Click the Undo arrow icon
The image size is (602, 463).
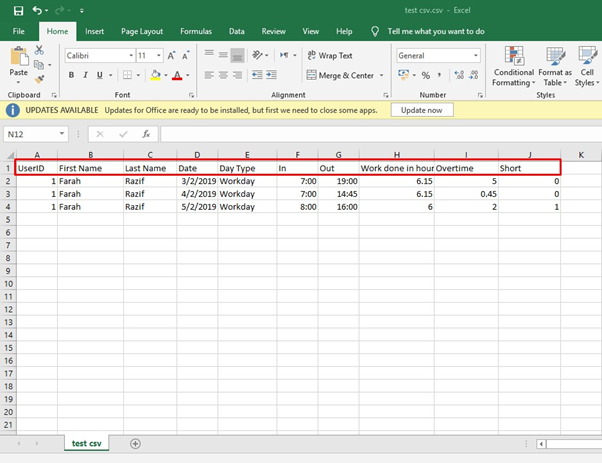click(36, 11)
